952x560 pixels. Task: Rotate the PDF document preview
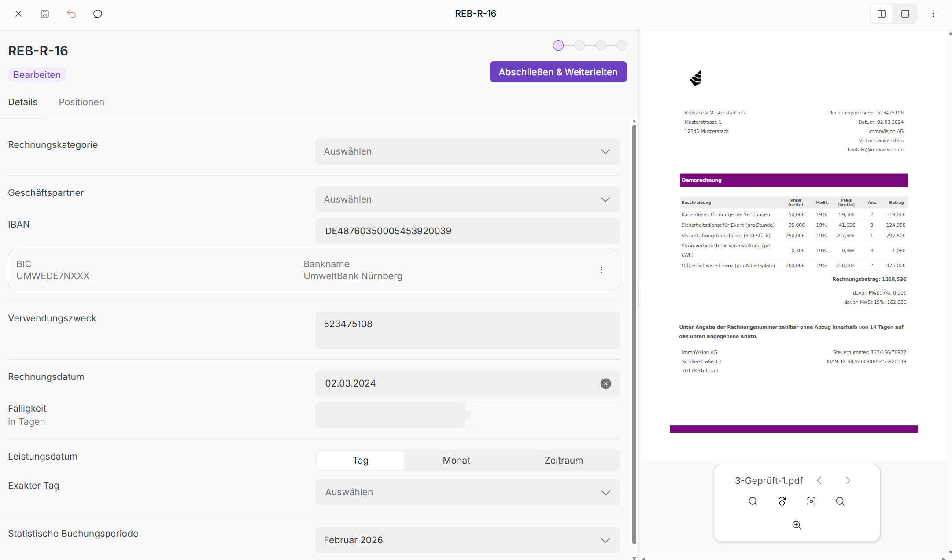tap(782, 501)
